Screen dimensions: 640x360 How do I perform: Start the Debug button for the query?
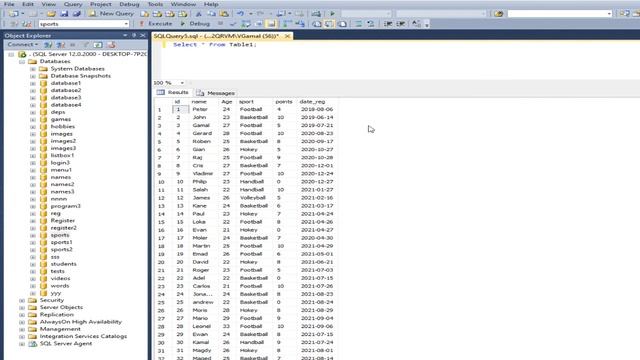tap(195, 24)
